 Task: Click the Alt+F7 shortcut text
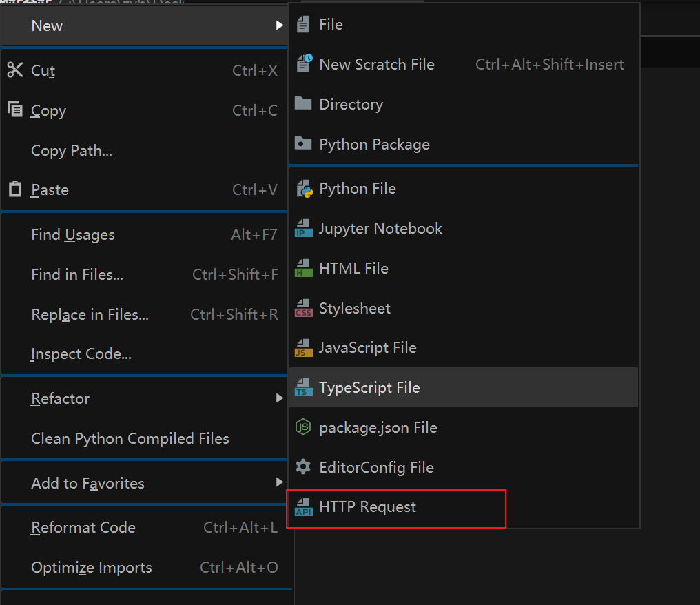coord(254,234)
